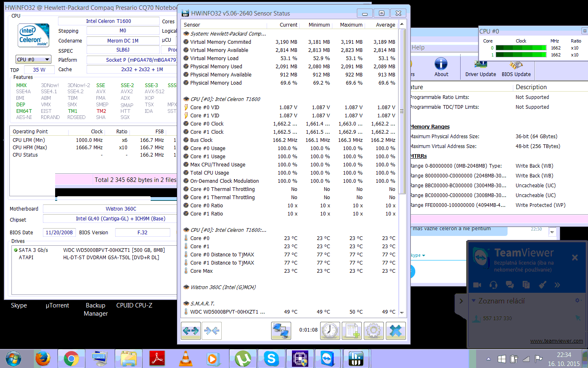The height and width of the screenshot is (368, 588).
Task: Click the BIOS Version F.32 field
Action: coord(143,232)
